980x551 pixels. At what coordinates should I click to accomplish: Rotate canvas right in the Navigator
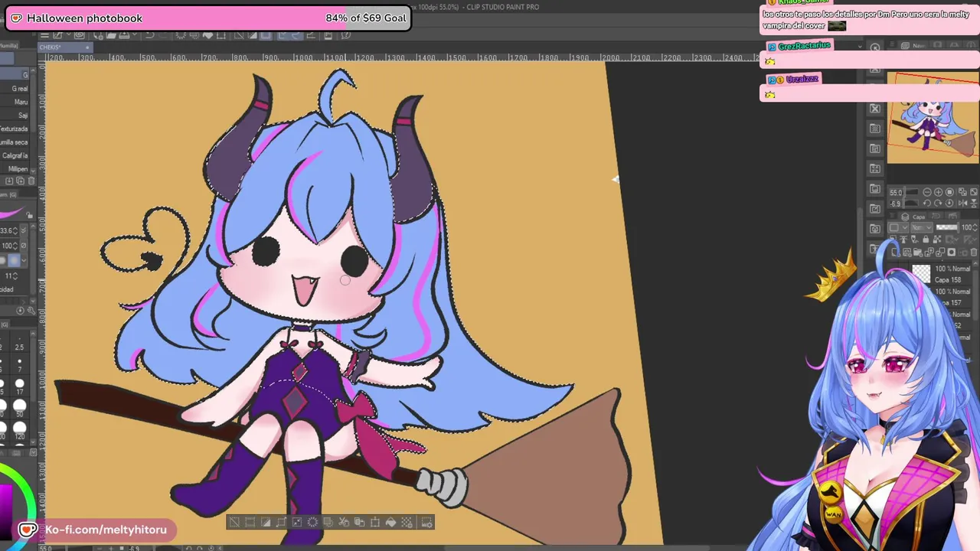click(939, 204)
